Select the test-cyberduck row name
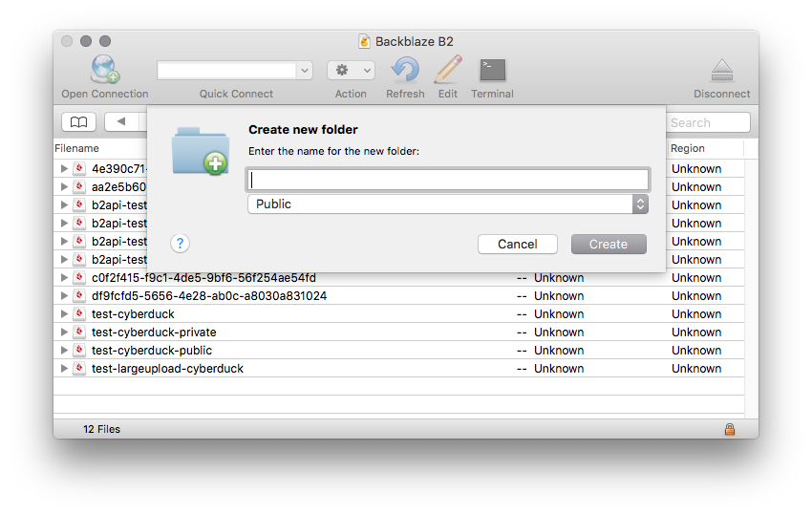812x515 pixels. click(x=133, y=314)
